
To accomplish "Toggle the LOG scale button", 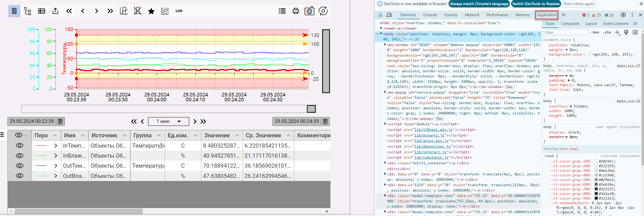I will 179,11.
